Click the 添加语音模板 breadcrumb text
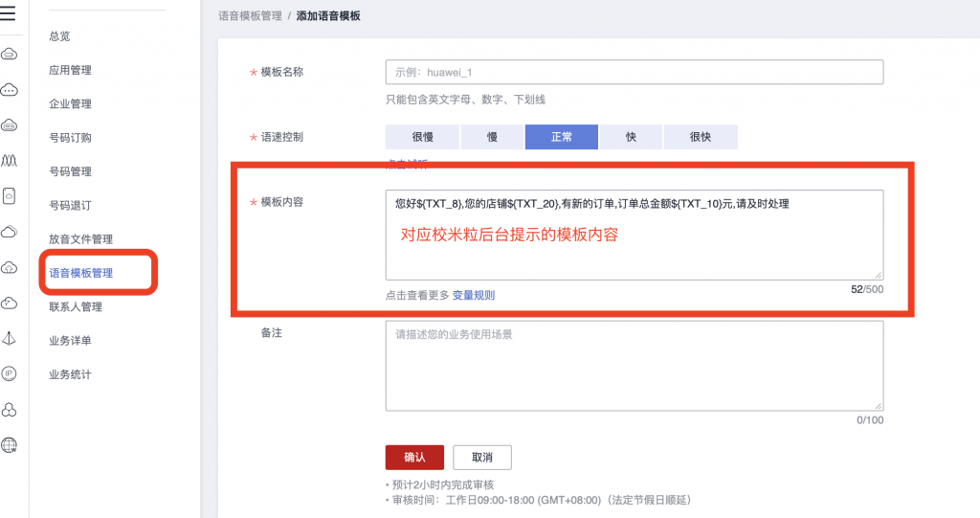 [x=328, y=15]
